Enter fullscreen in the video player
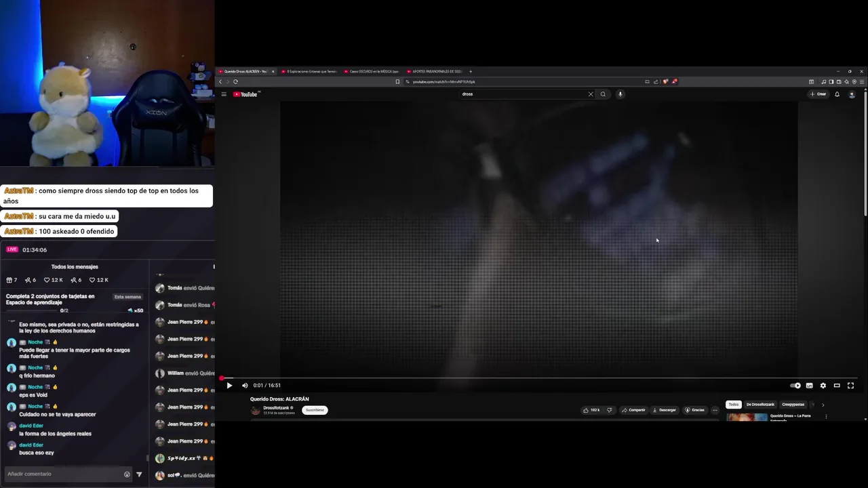The image size is (868, 488). click(x=850, y=386)
